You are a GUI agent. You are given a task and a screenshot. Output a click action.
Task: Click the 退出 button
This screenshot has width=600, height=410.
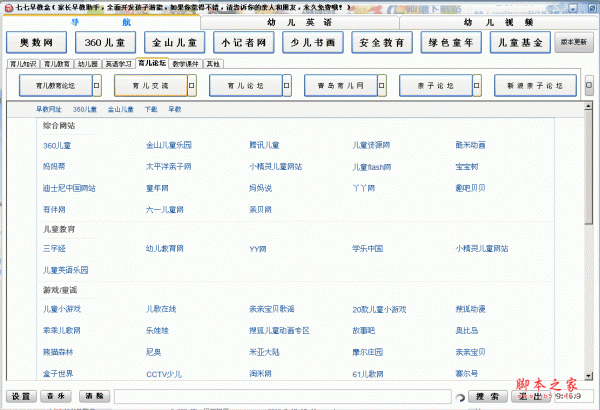[531, 397]
